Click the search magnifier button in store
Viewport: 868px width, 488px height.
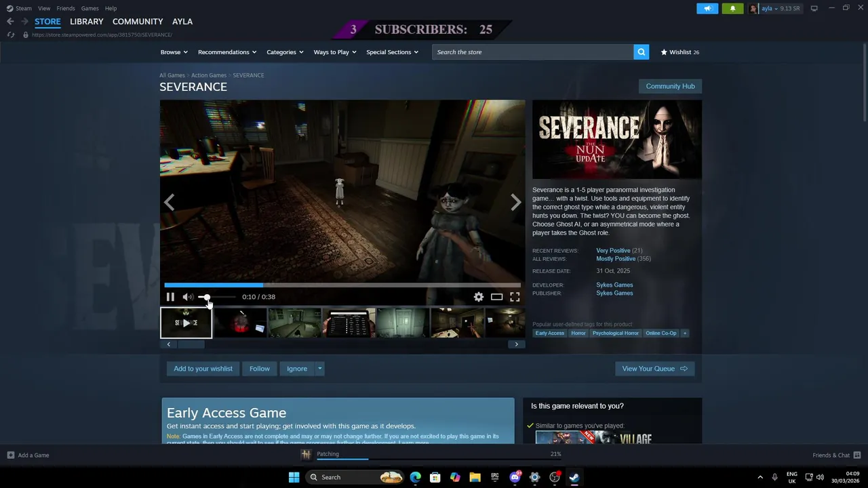(x=641, y=52)
